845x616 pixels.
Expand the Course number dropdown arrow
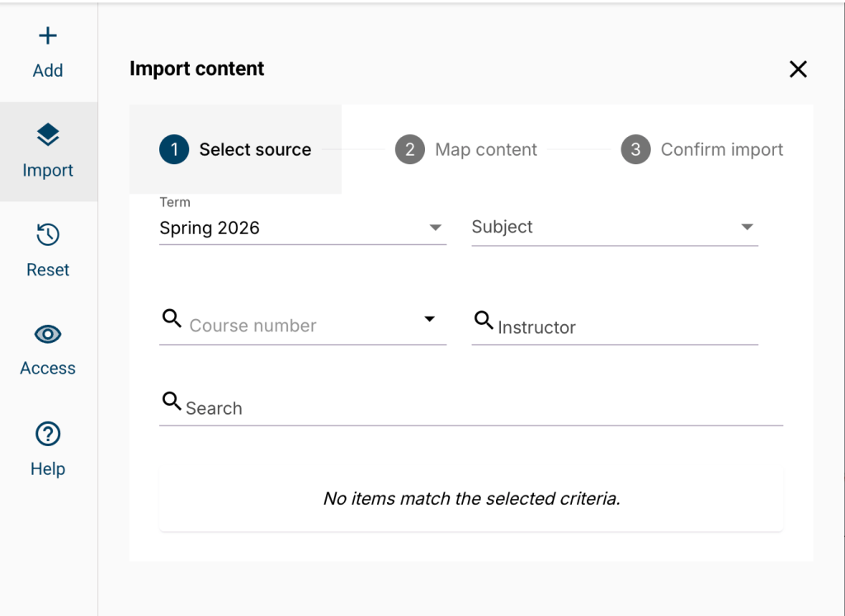(x=430, y=318)
